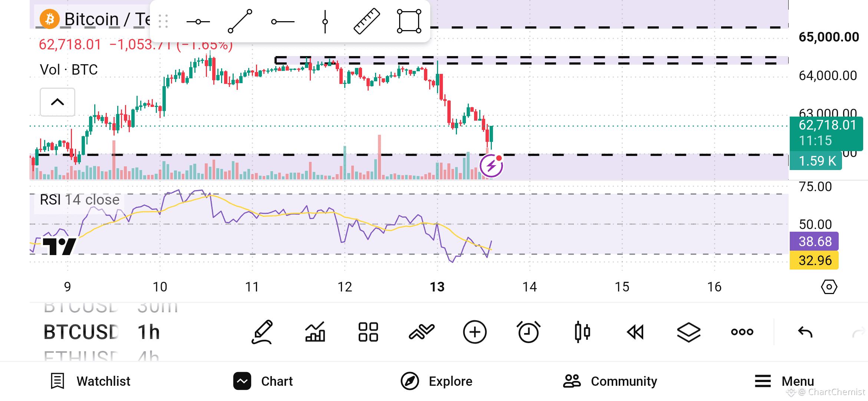The height and width of the screenshot is (401, 868).
Task: Open the layout grid icon
Action: 368,332
